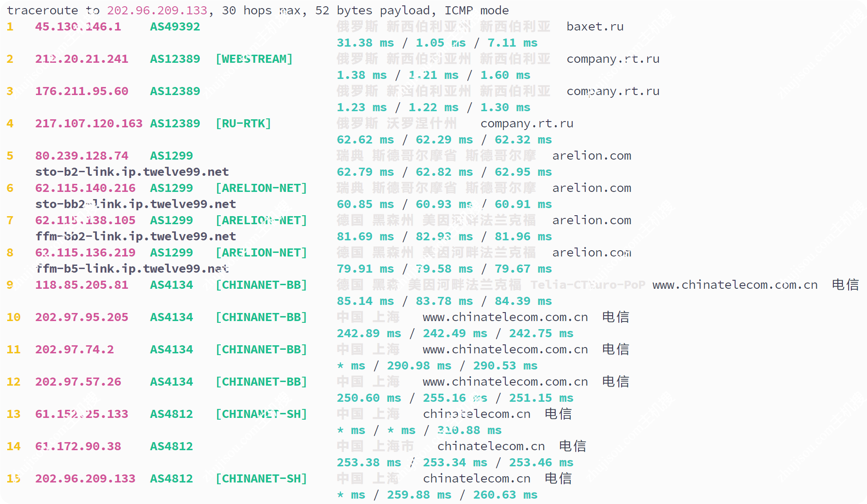The width and height of the screenshot is (867, 504).
Task: Click the [CHINANET-SH] tag on hop 13
Action: [262, 414]
